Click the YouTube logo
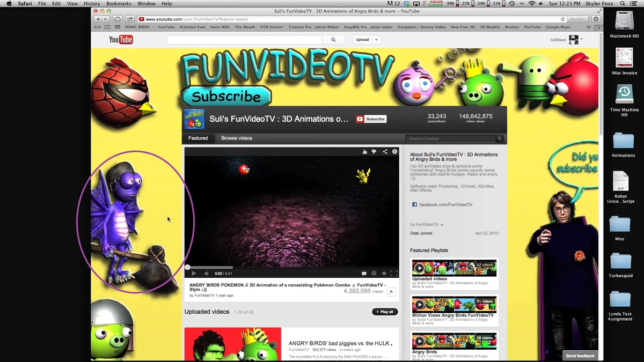 (120, 39)
